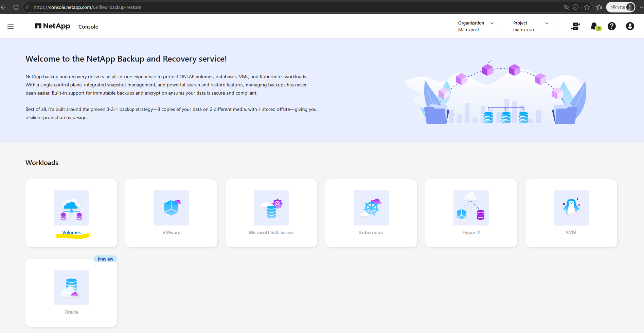The height and width of the screenshot is (333, 644).
Task: Go back using the browser back arrow
Action: (4, 7)
